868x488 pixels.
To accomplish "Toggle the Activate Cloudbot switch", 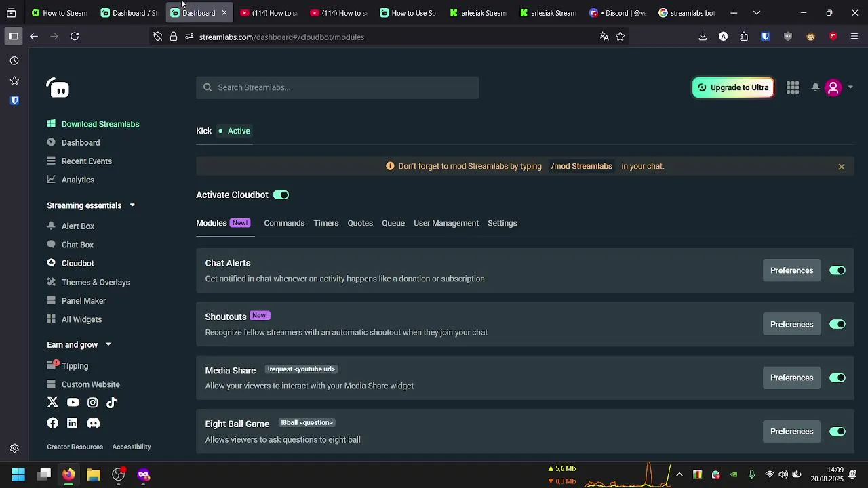I will pyautogui.click(x=281, y=195).
